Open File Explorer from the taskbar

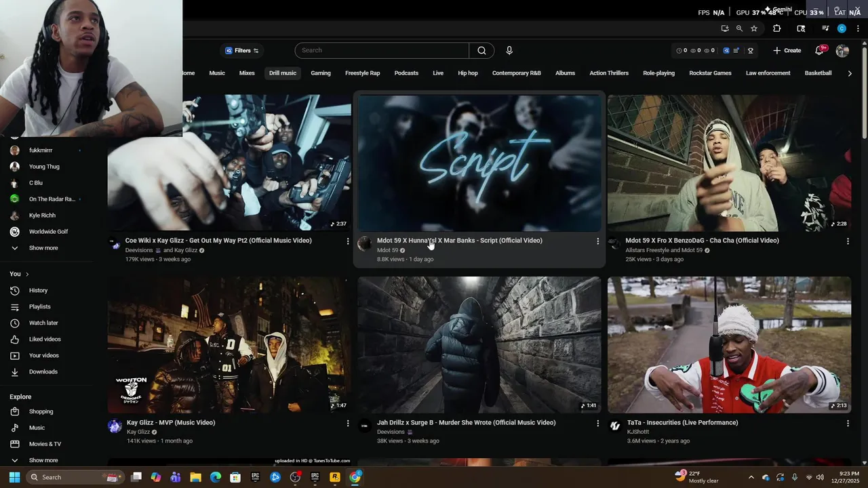pos(195,477)
